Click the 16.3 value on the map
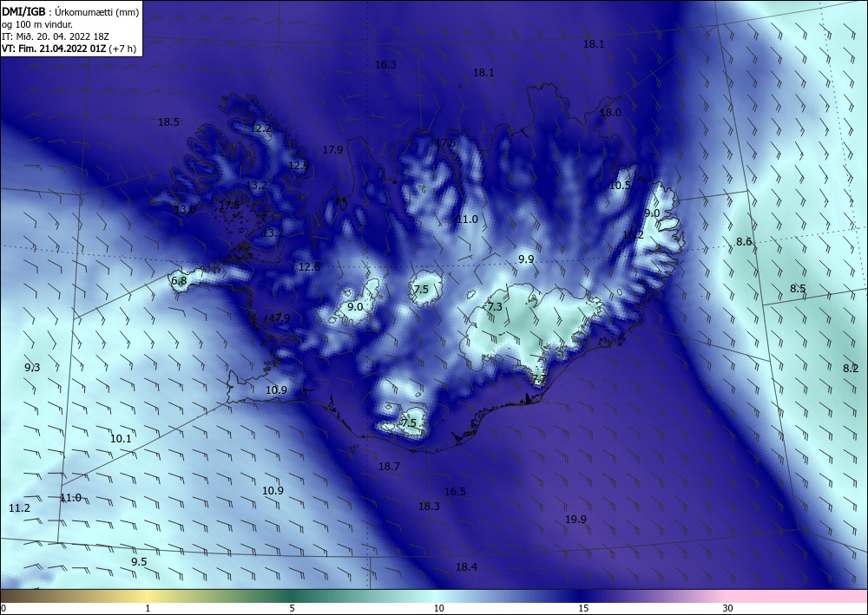Screen dimensions: 868x615 385,65
